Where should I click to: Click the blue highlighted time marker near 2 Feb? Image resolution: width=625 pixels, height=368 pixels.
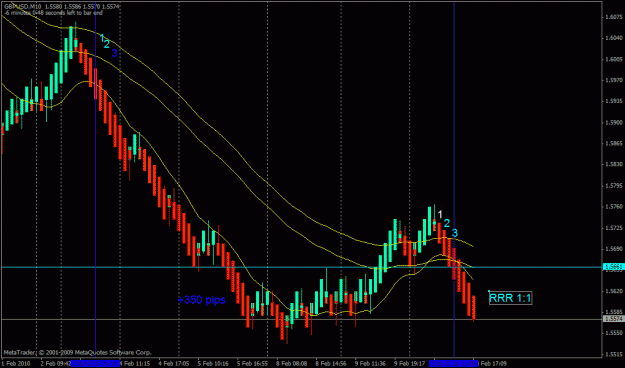pyautogui.click(x=95, y=363)
